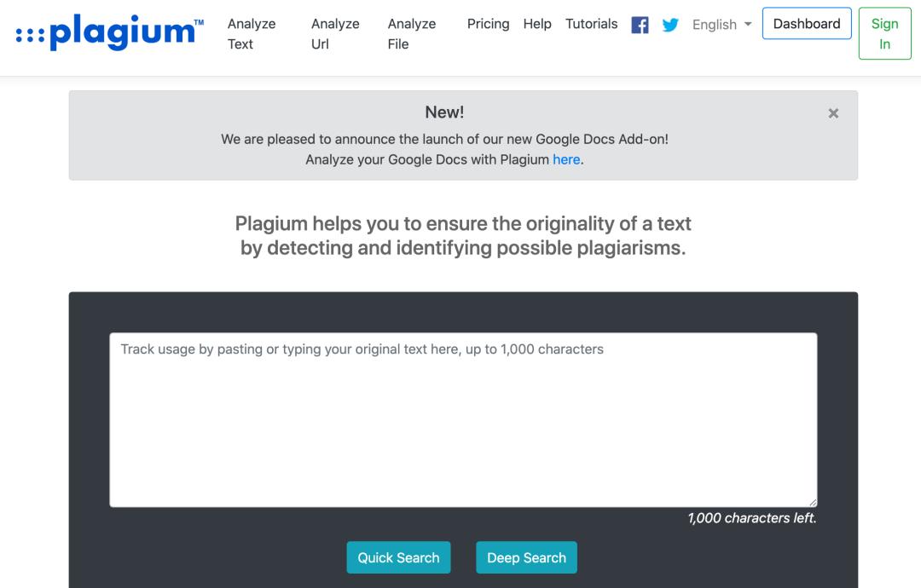921x588 pixels.
Task: Navigate to Tutorials
Action: (x=592, y=24)
